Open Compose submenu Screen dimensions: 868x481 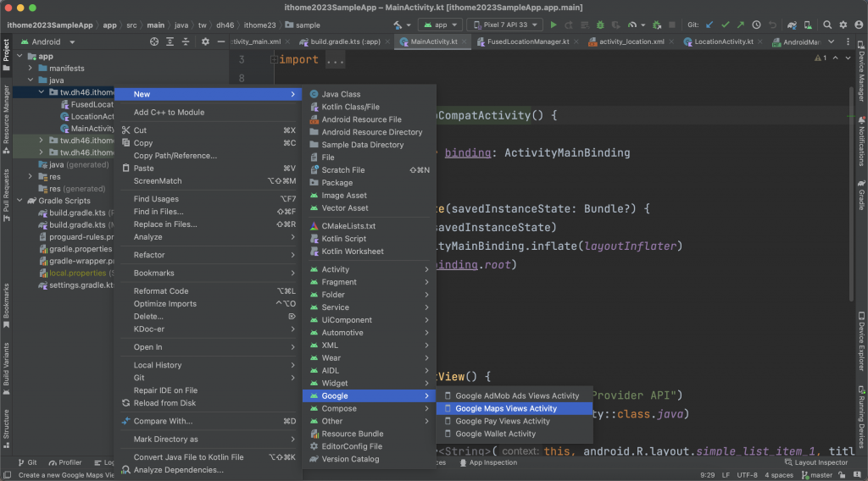pyautogui.click(x=370, y=408)
